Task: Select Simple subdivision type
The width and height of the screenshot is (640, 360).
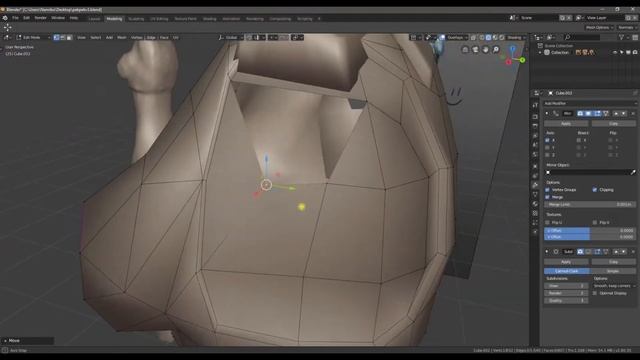Action: tap(613, 271)
